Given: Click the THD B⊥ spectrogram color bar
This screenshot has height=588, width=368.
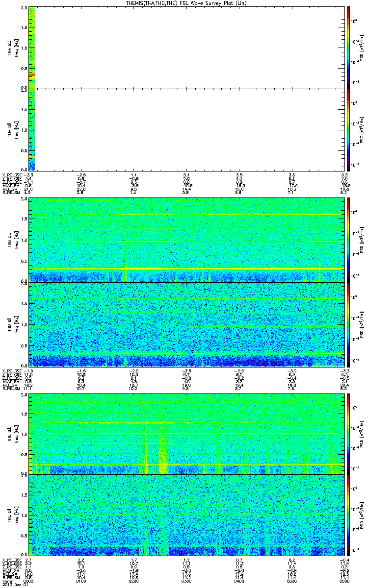Looking at the screenshot, I should [x=348, y=240].
